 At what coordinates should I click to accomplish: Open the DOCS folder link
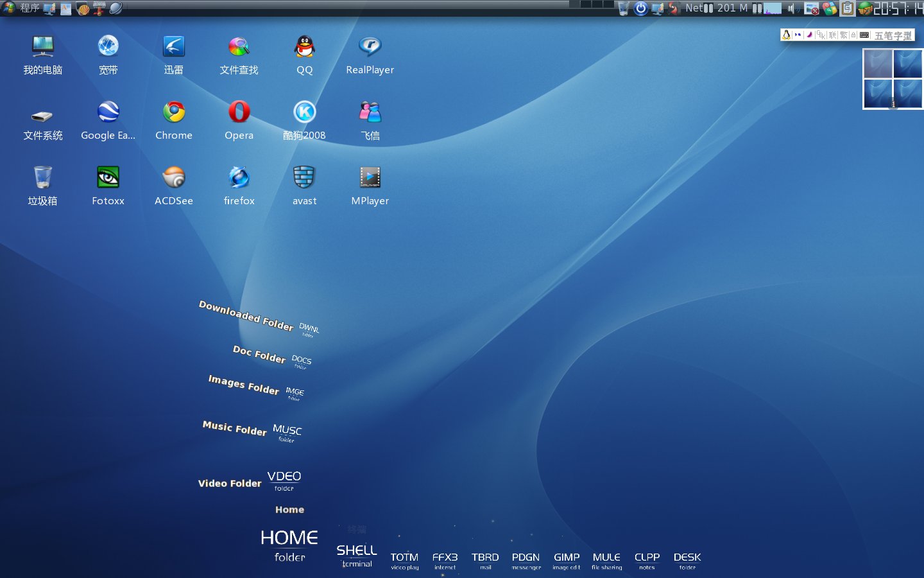[x=301, y=361]
